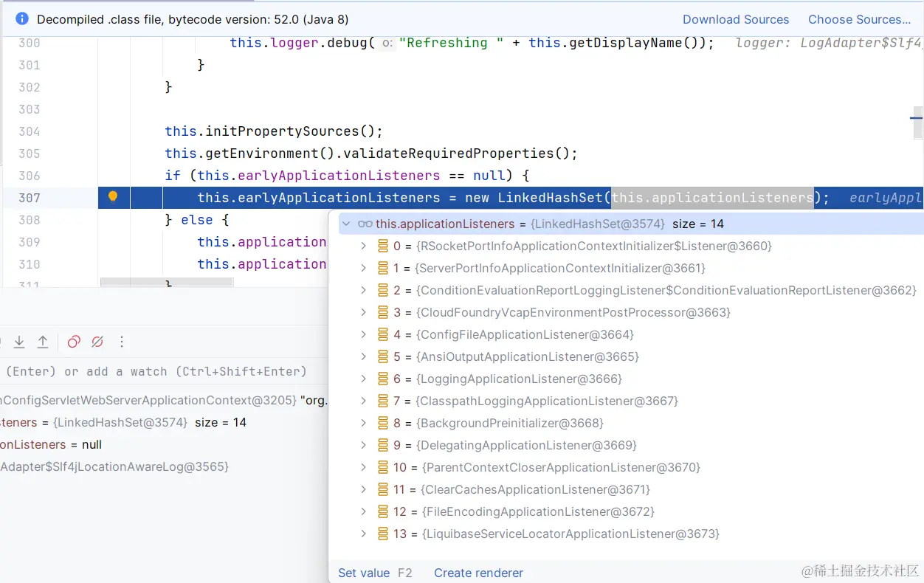Click the element icon for ServerPortInfoApplicationContextInitializer
This screenshot has height=583, width=924.
point(383,268)
